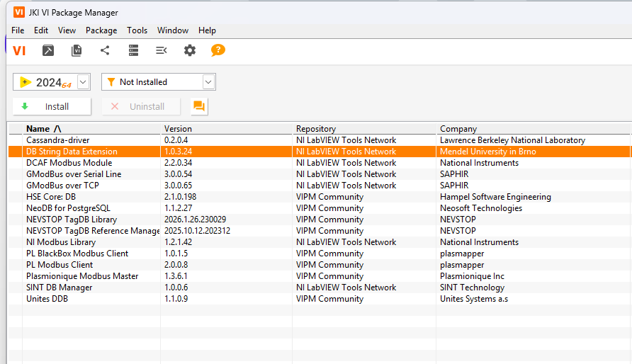Open the Package menu

101,30
